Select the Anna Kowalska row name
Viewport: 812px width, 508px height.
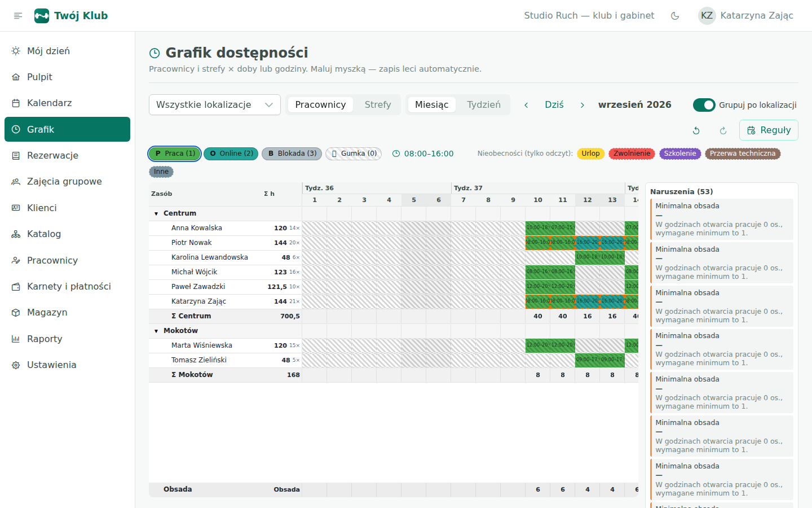pyautogui.click(x=197, y=228)
